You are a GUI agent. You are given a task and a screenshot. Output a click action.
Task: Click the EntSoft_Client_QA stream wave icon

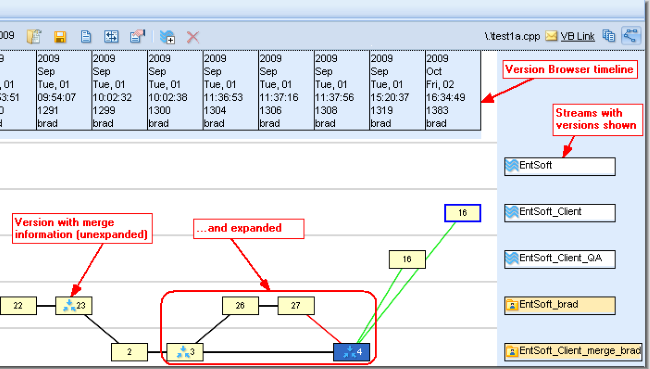coord(512,259)
